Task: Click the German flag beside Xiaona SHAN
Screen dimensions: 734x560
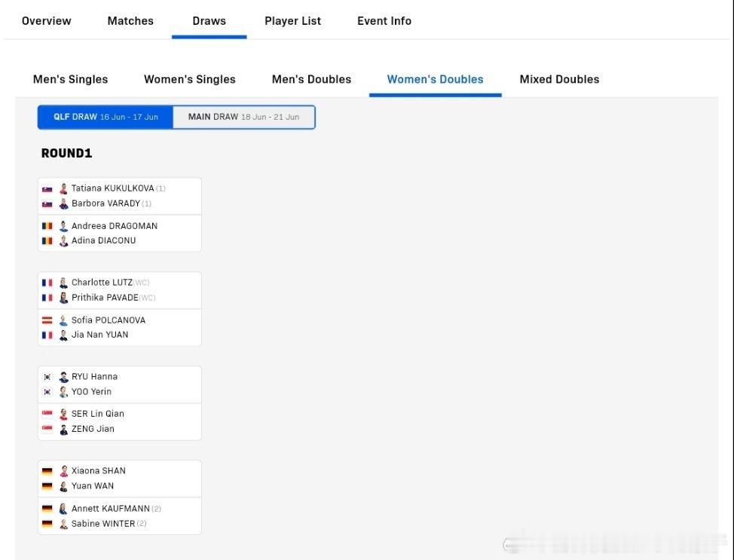Action: pyautogui.click(x=47, y=471)
